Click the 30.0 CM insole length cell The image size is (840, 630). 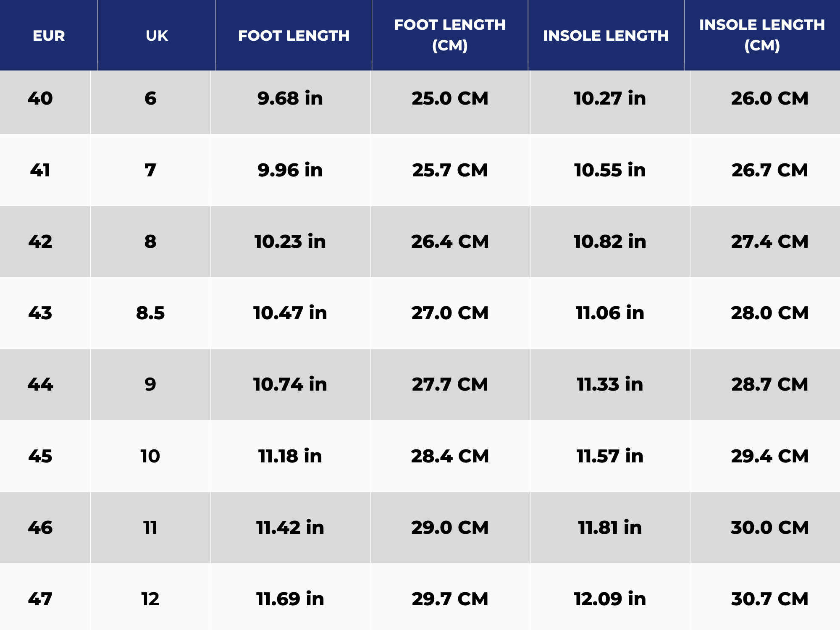769,528
